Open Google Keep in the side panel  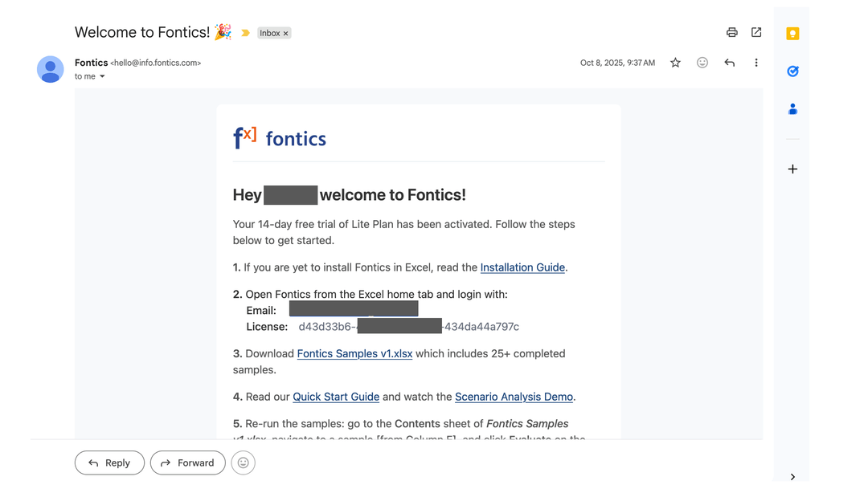pos(792,34)
